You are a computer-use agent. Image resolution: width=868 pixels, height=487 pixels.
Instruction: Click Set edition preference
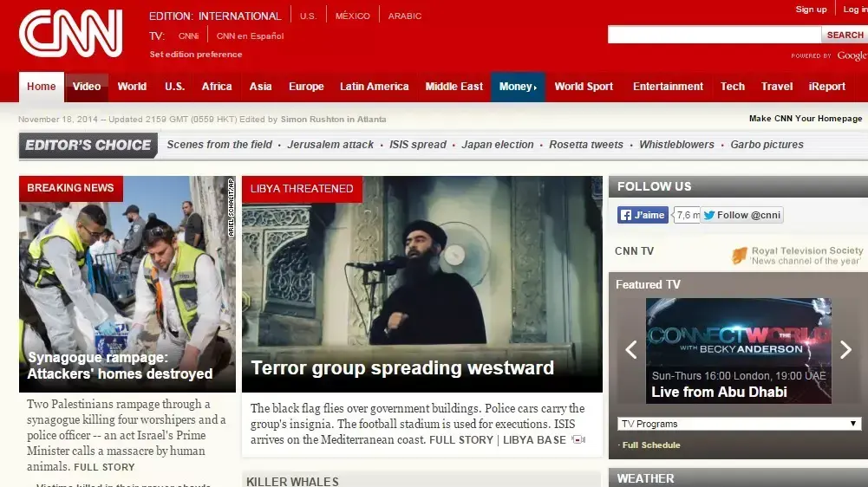(x=196, y=55)
